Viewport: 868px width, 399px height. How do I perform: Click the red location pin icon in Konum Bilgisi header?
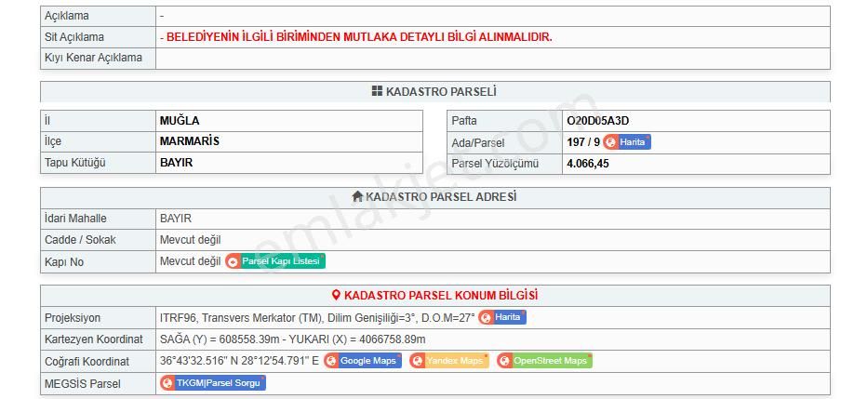337,296
